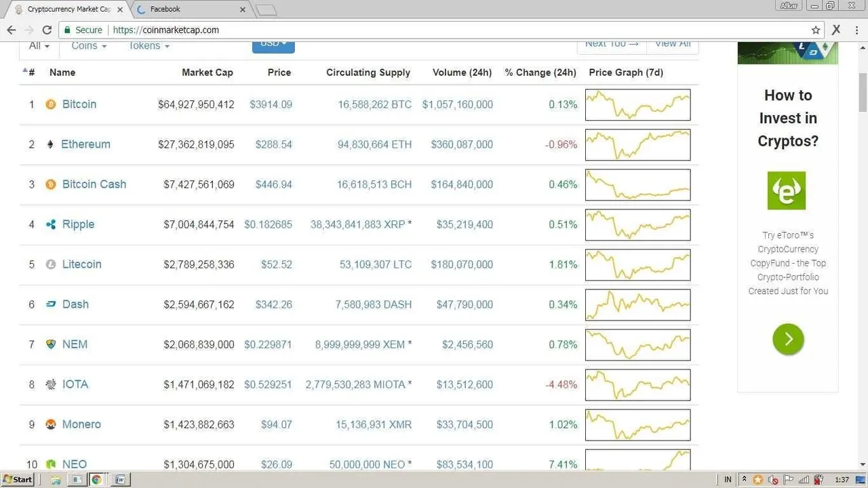Open Chrome from the taskbar
This screenshot has width=868, height=488.
tap(96, 479)
